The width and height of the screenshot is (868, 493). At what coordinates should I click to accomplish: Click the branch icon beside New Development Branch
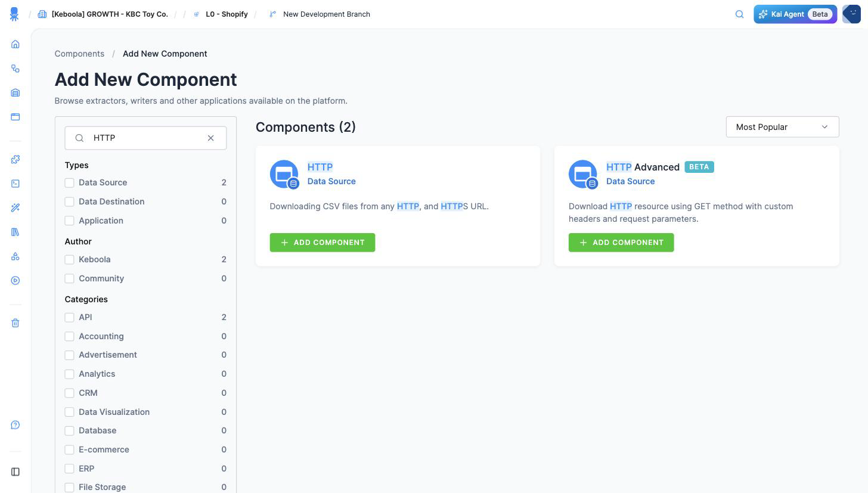coord(273,14)
